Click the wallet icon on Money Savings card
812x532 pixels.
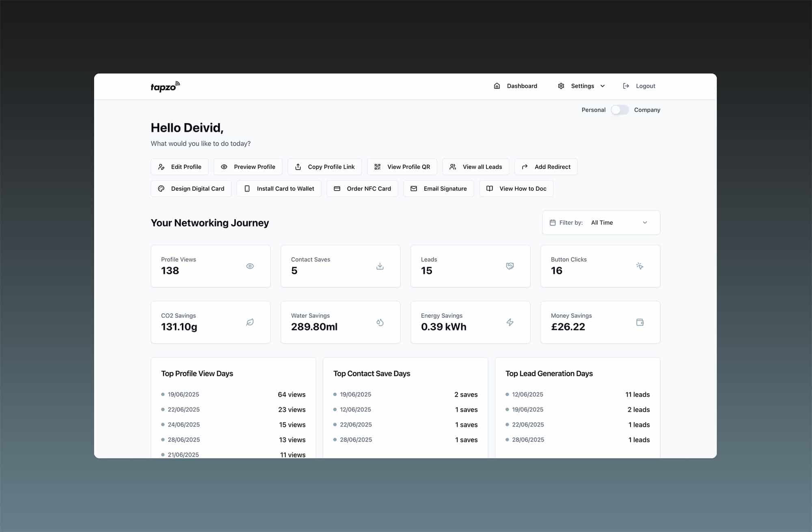640,322
